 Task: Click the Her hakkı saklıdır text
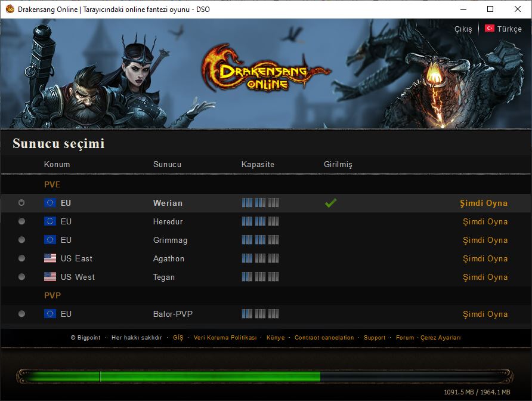point(137,338)
